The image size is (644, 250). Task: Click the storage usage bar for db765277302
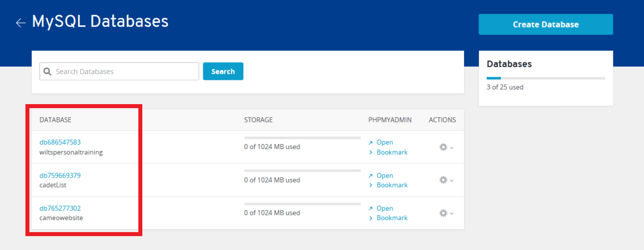point(302,204)
